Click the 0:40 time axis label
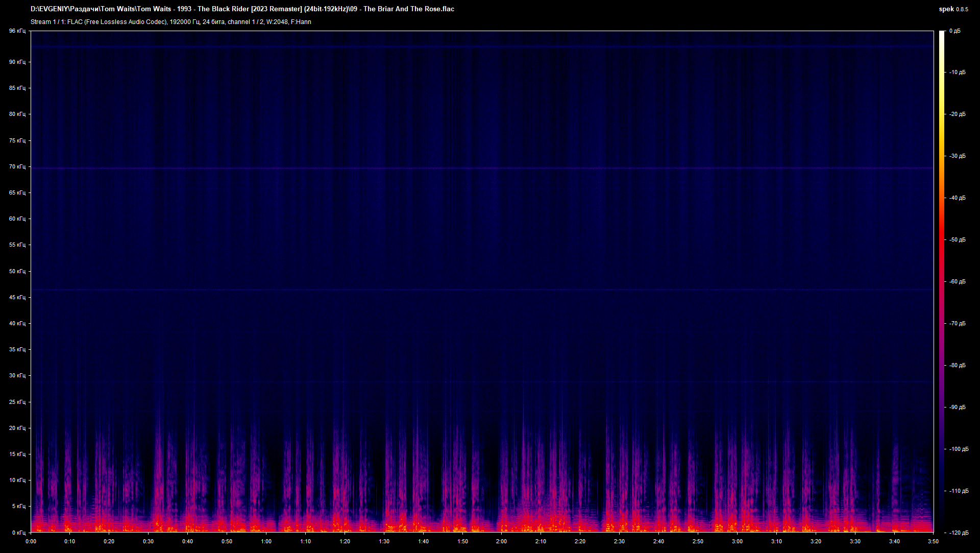 188,542
